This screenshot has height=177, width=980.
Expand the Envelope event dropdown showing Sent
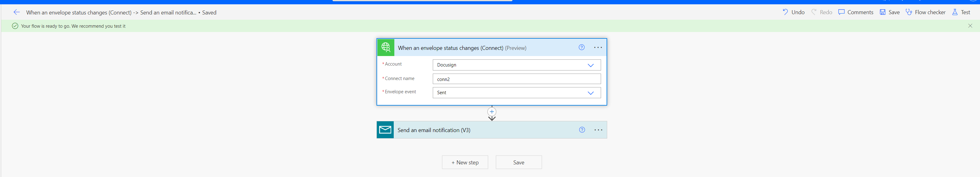(x=517, y=93)
